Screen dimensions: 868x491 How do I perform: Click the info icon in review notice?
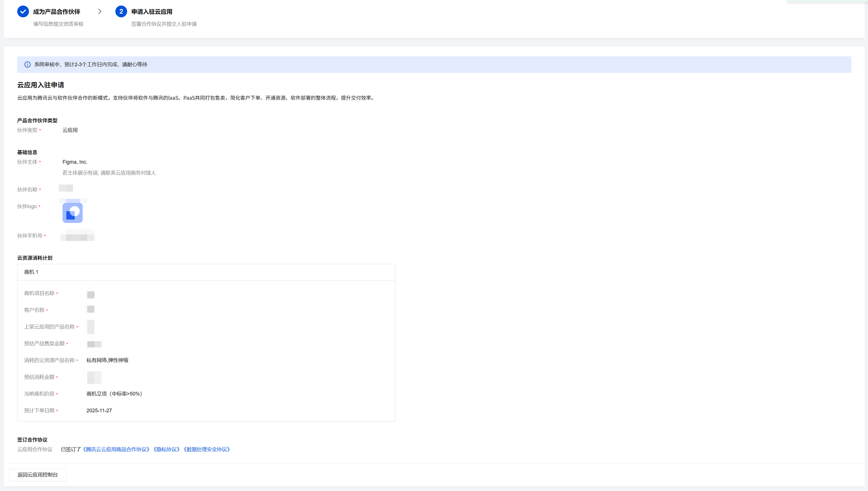click(x=27, y=64)
